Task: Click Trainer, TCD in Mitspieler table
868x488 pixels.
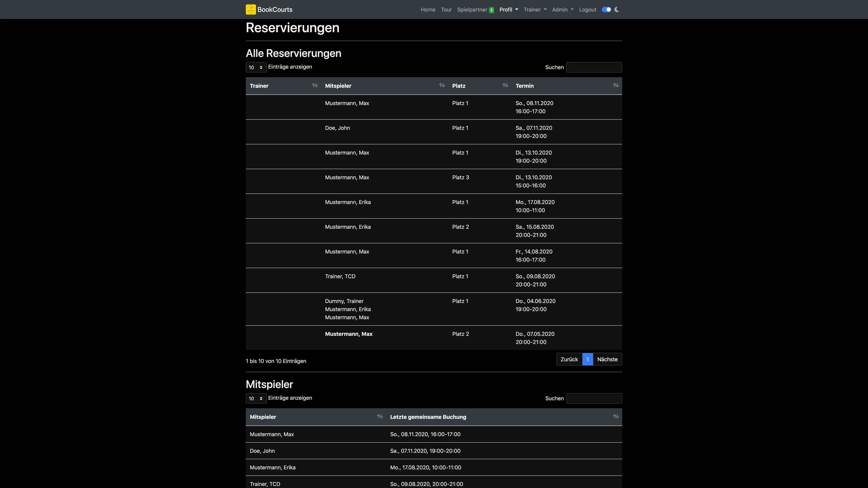Action: (265, 484)
